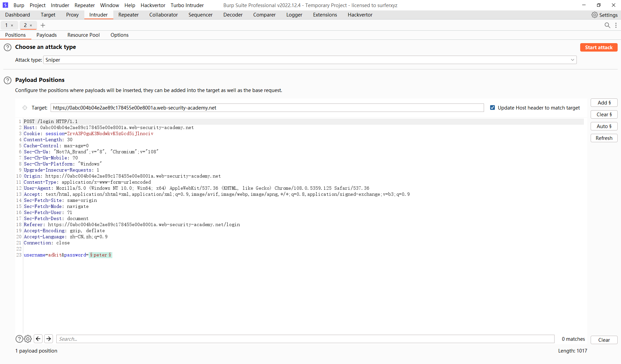Screen dimensions: 621x364
Task: Select the Positions sub-tab
Action: point(16,35)
